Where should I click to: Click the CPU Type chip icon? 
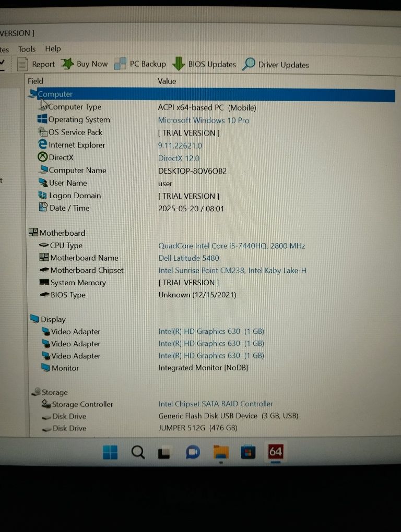pyautogui.click(x=44, y=245)
